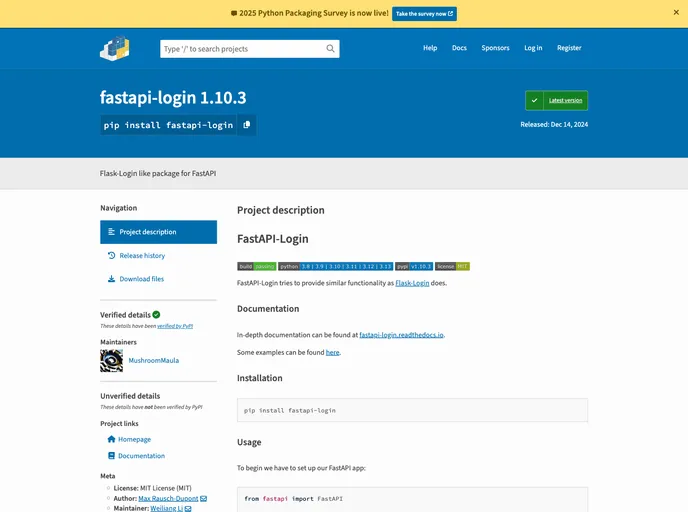This screenshot has width=688, height=512.
Task: Click the green checkmark on Latest version
Action: click(534, 100)
